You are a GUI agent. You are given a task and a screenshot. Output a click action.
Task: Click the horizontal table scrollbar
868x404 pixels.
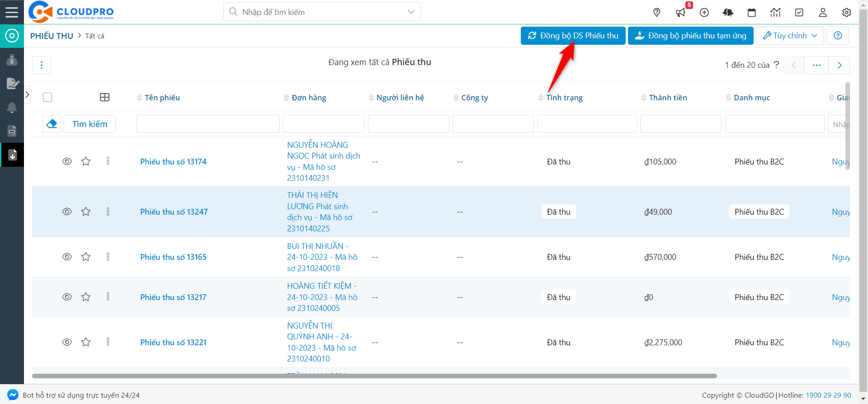[374, 376]
